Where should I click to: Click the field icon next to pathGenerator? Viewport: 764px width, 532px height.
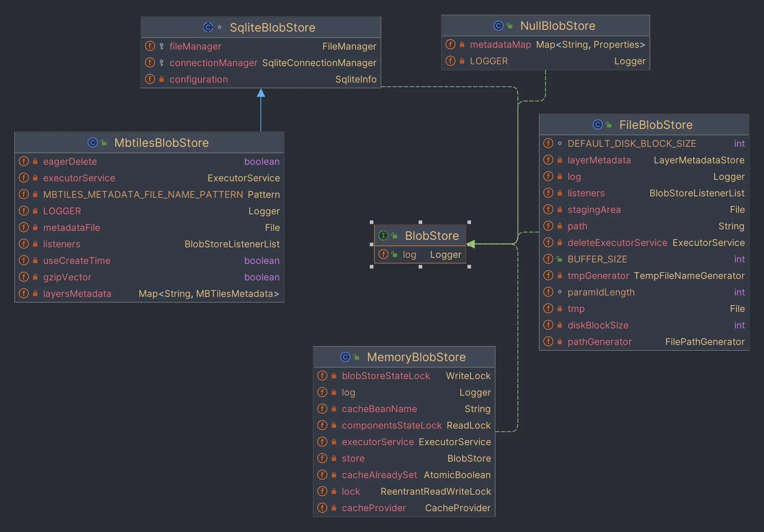click(x=548, y=341)
